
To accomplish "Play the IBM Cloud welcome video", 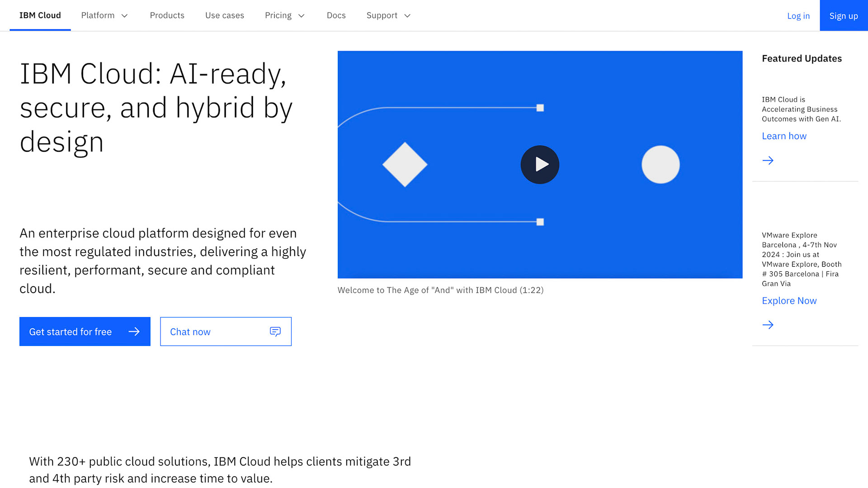I will (x=540, y=165).
